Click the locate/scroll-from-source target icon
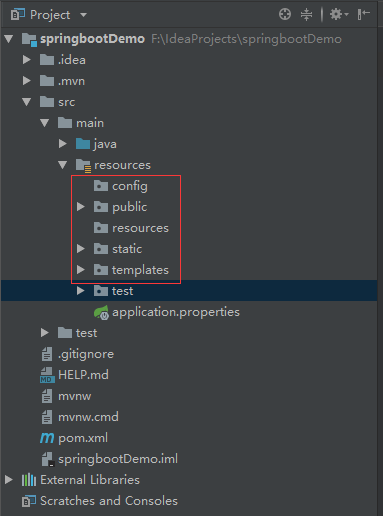The height and width of the screenshot is (516, 383). tap(285, 14)
